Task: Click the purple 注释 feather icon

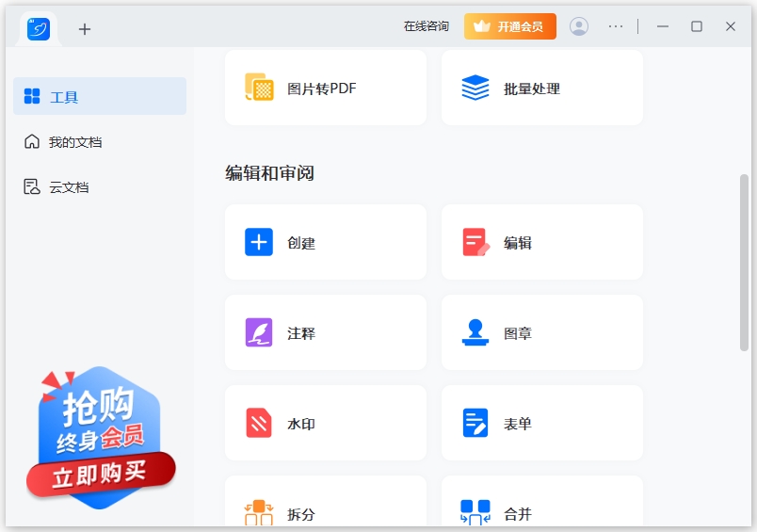Action: coord(259,332)
